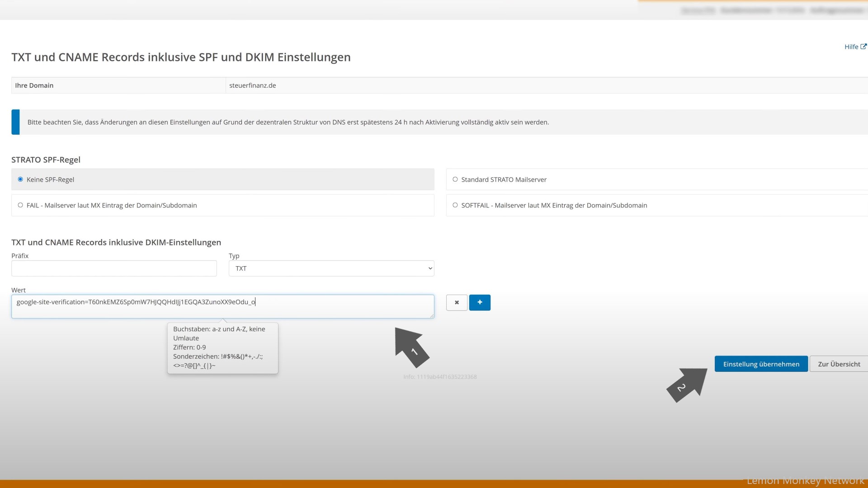Open the TXT type dropdown menu
Screen dimensions: 868x488
pyautogui.click(x=331, y=268)
